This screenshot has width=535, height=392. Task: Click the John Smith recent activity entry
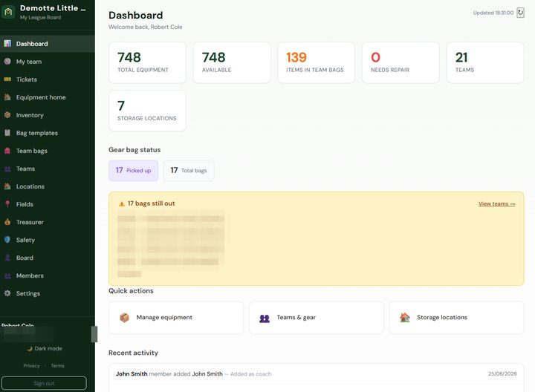coord(317,374)
